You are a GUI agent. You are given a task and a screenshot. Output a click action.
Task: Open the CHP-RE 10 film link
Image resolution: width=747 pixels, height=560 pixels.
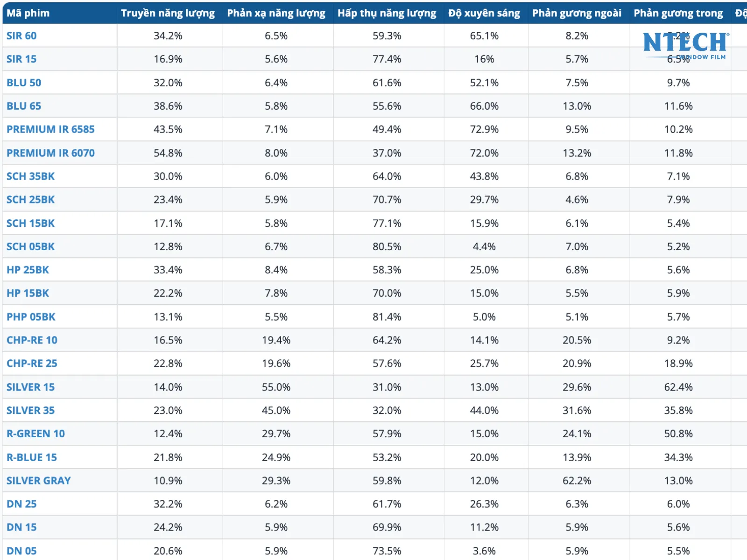32,340
